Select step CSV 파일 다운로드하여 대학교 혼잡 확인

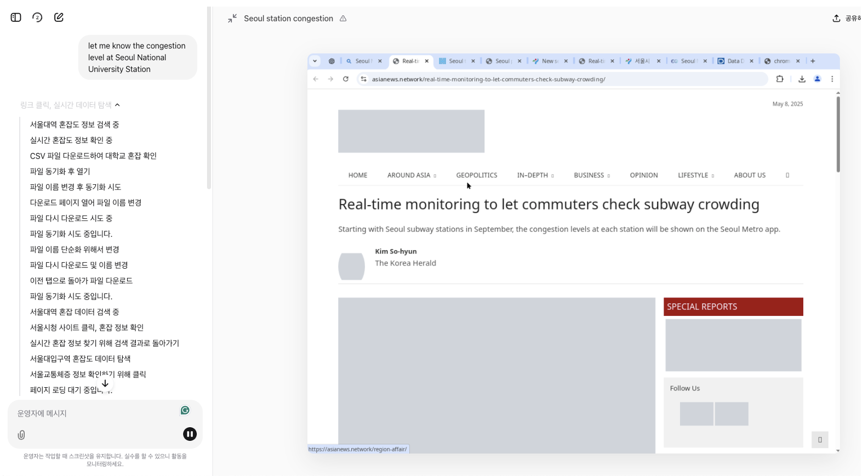point(93,156)
